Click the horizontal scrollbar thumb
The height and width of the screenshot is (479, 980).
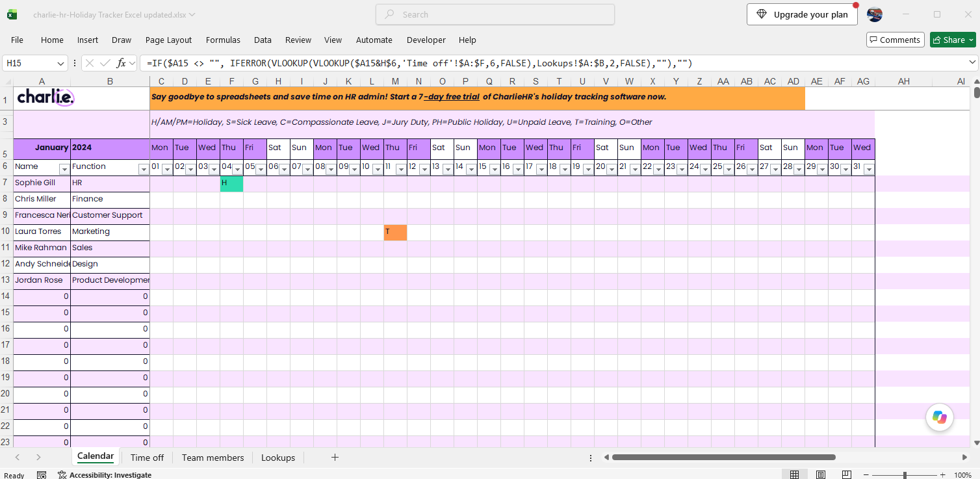pyautogui.click(x=723, y=458)
